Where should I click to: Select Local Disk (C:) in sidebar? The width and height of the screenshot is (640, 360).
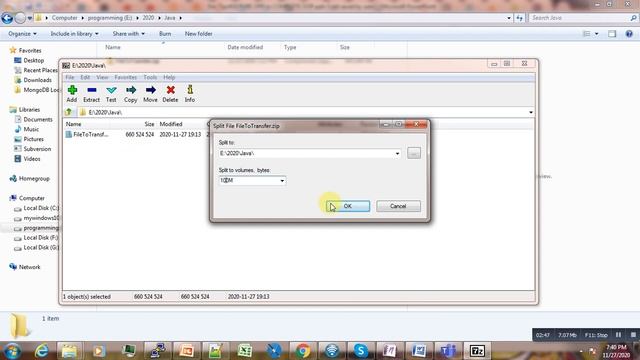pyautogui.click(x=36, y=208)
